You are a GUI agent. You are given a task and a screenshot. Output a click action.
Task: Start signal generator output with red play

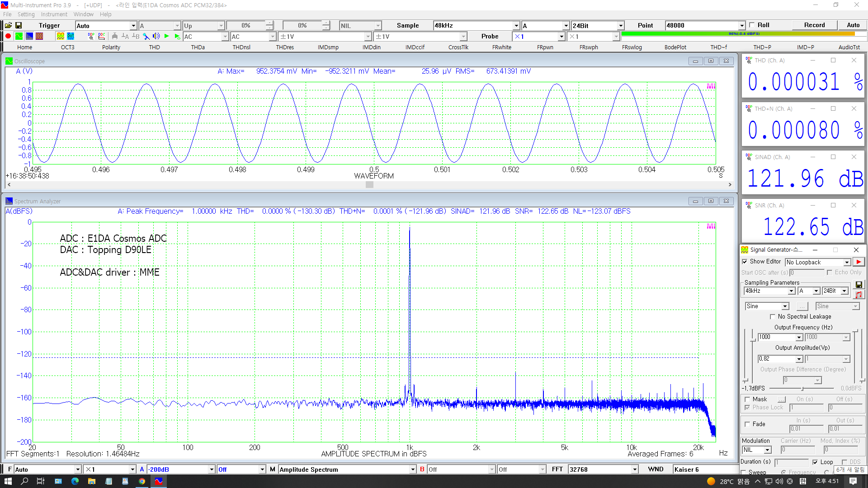point(859,262)
